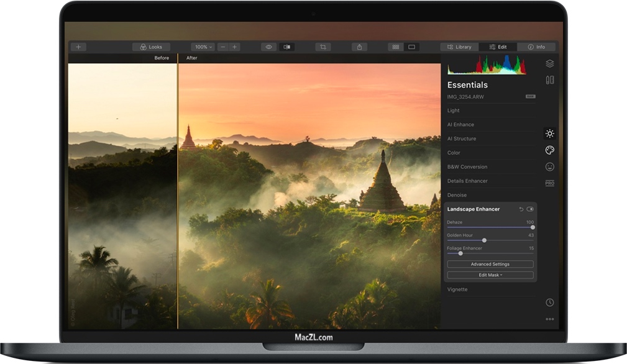Image resolution: width=627 pixels, height=364 pixels.
Task: Click the Golden Hour slider handle
Action: [484, 240]
